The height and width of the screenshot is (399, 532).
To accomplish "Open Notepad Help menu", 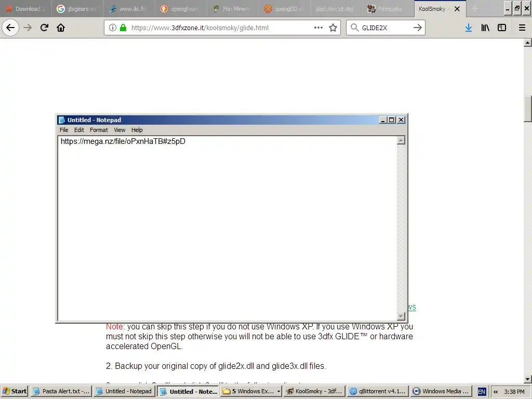I will pyautogui.click(x=137, y=130).
